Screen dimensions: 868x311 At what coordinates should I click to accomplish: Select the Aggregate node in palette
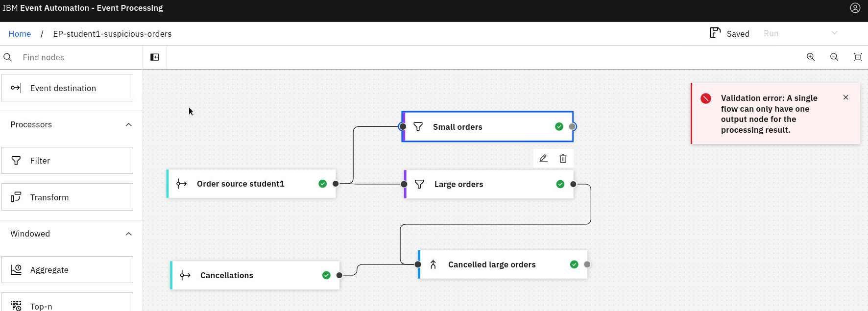(x=67, y=270)
